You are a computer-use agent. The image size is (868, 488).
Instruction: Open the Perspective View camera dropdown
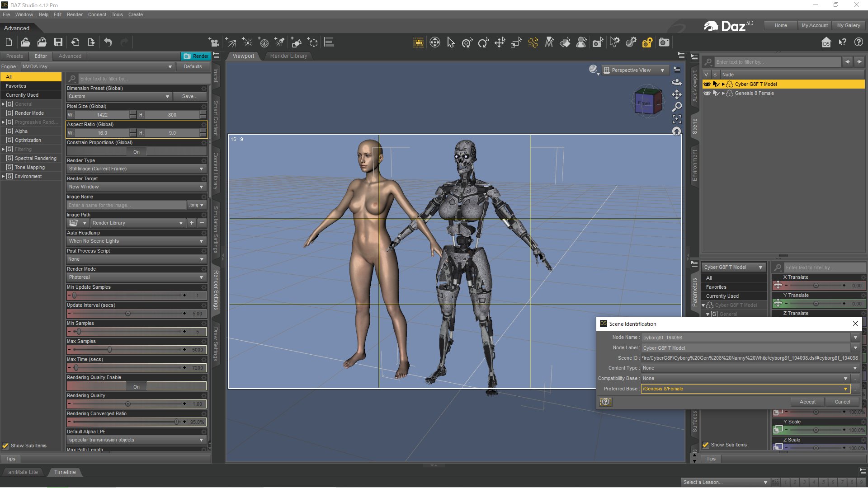(634, 70)
